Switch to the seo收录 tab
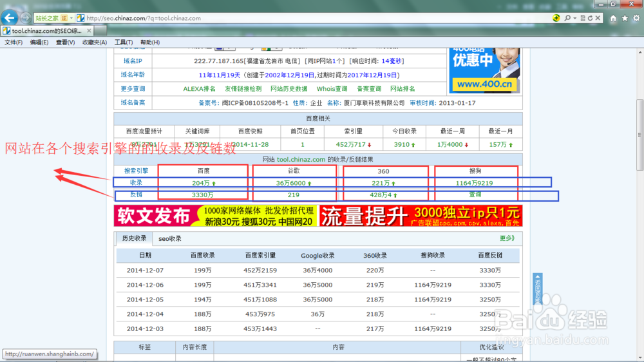 pyautogui.click(x=170, y=239)
